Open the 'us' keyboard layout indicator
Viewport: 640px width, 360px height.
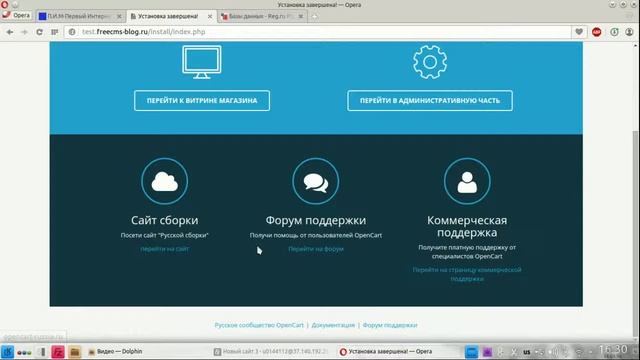pos(527,352)
